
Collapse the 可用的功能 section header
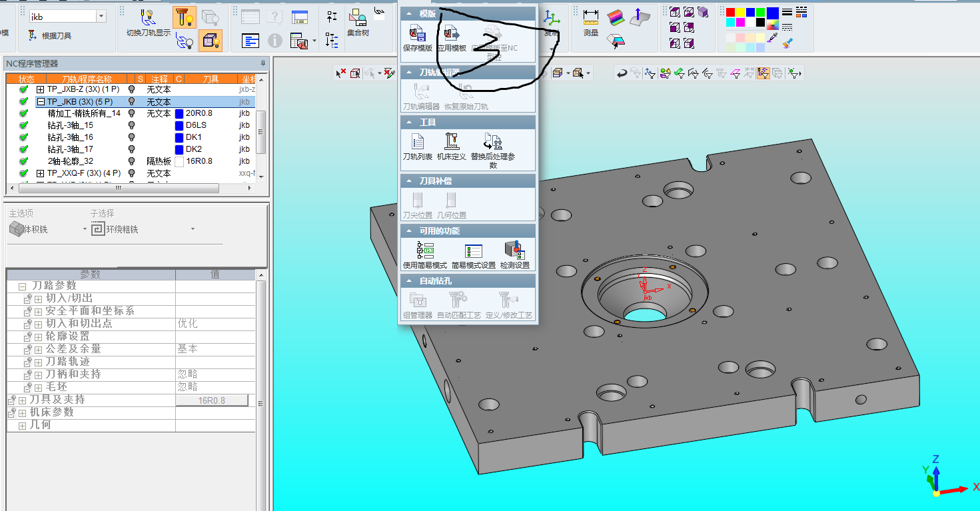468,231
